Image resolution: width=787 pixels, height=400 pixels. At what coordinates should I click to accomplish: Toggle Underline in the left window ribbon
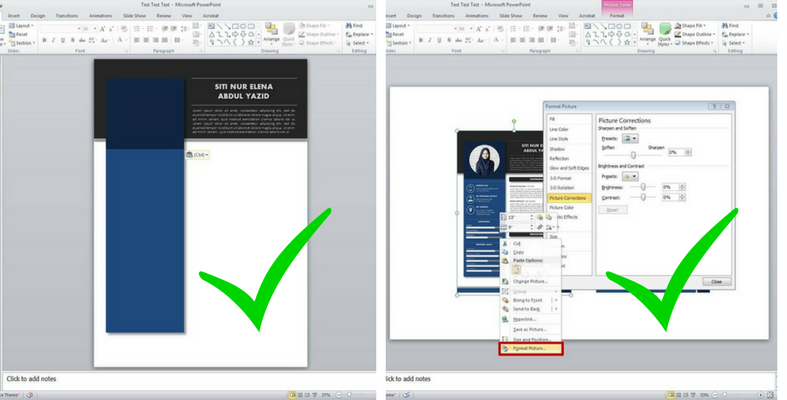click(63, 40)
